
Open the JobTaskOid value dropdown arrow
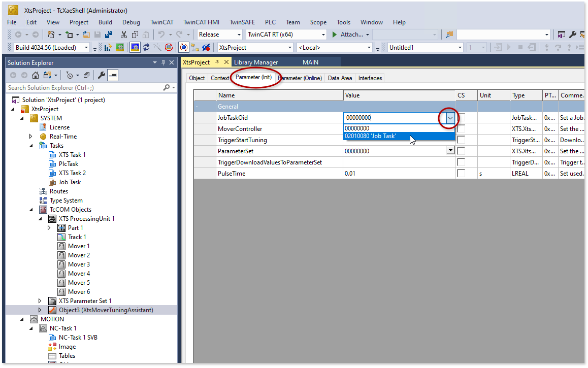coord(450,118)
